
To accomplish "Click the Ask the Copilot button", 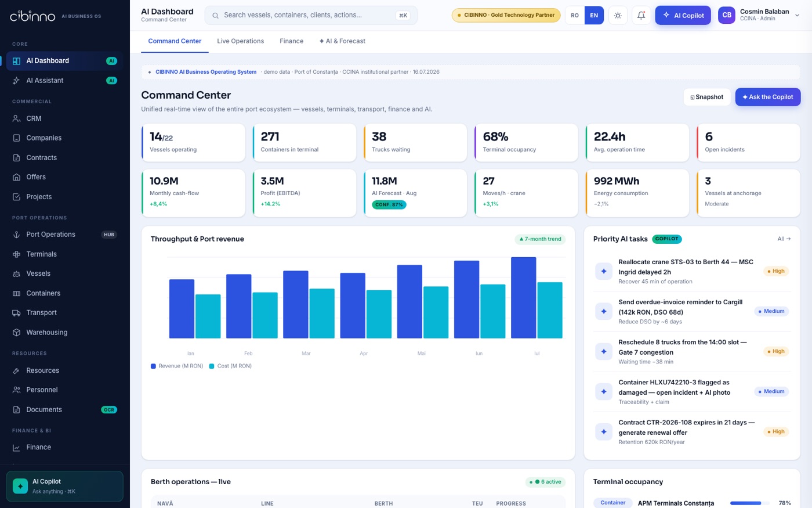I will click(x=768, y=97).
